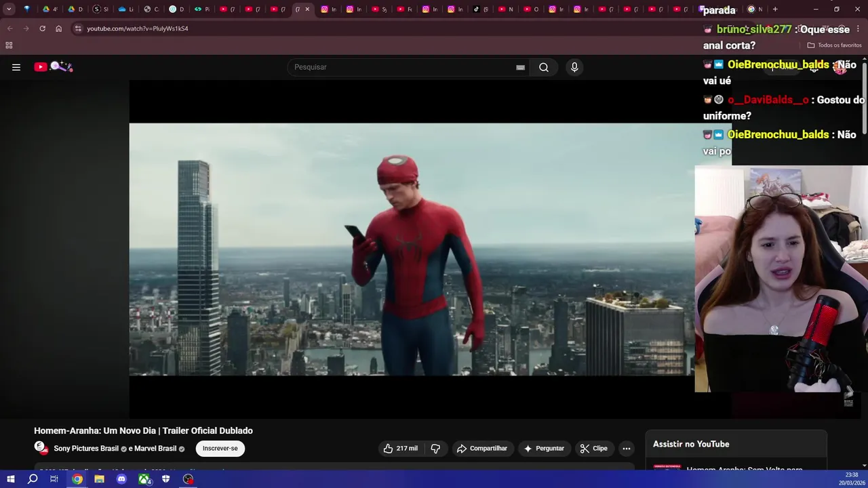
Task: Switch to the Google 'N' tab
Action: point(754,9)
